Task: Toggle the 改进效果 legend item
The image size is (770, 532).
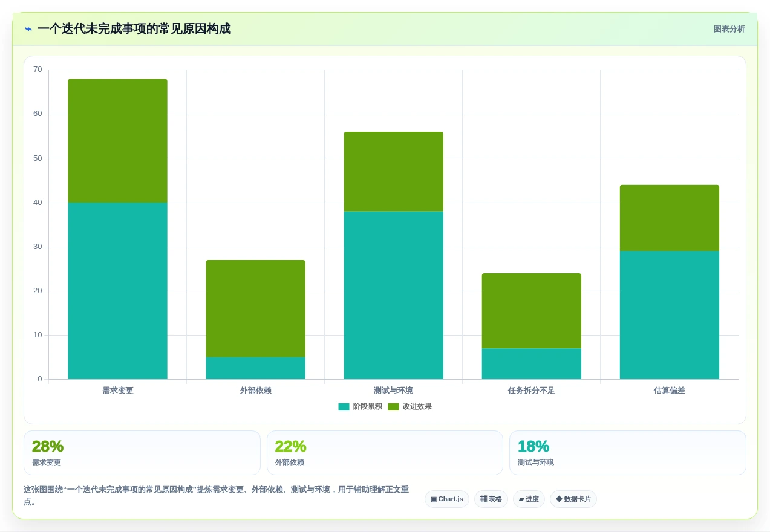Action: coord(409,406)
